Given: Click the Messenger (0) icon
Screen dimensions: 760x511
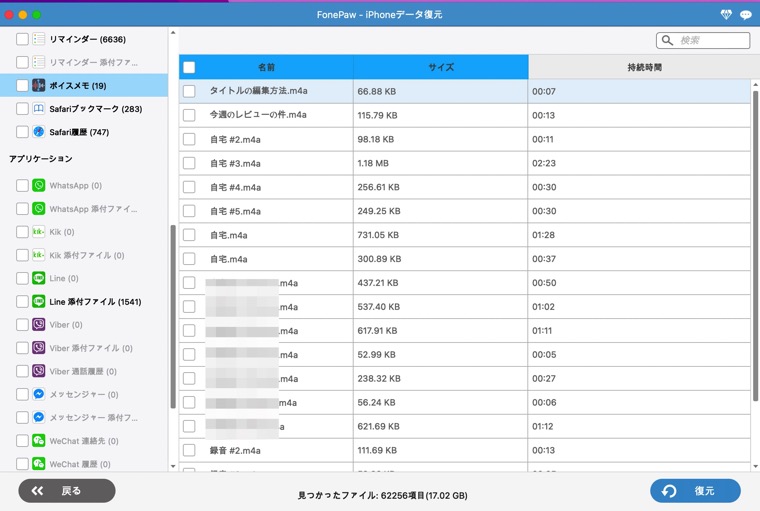Looking at the screenshot, I should coord(39,394).
